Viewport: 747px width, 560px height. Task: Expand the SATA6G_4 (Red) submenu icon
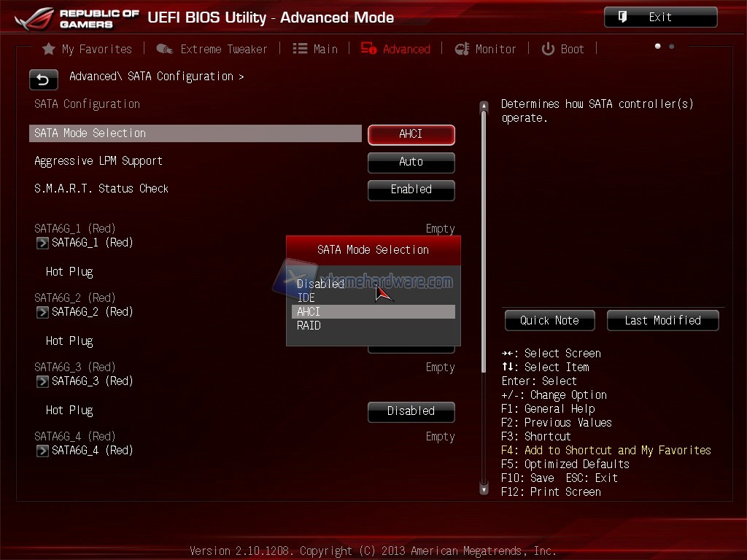pyautogui.click(x=42, y=451)
